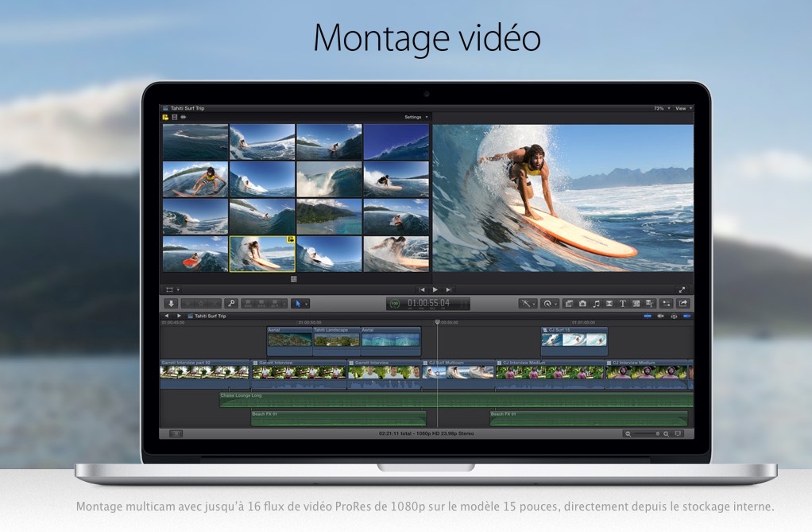Go forward in timeline history arrow
Screen dimensions: 812x532
click(x=179, y=316)
